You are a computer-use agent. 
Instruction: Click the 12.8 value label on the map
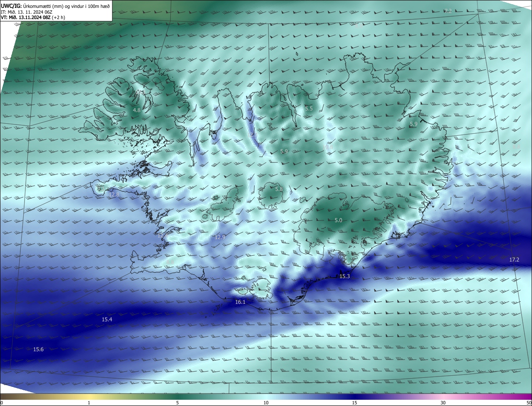[x=114, y=194]
